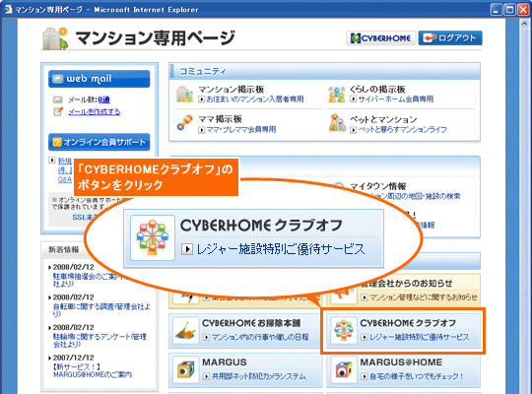Viewport: 532px width, 394px height.
Task: Click the くらしの掲示板 people icon
Action: [x=337, y=94]
